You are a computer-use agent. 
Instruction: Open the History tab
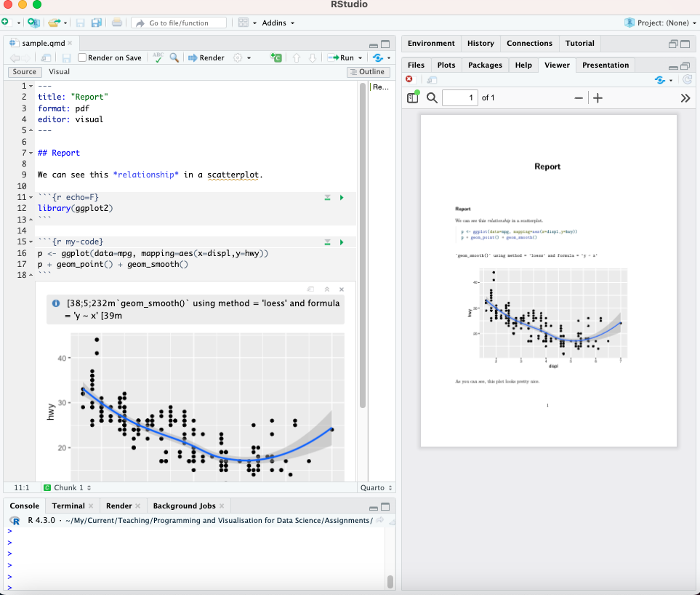point(480,44)
